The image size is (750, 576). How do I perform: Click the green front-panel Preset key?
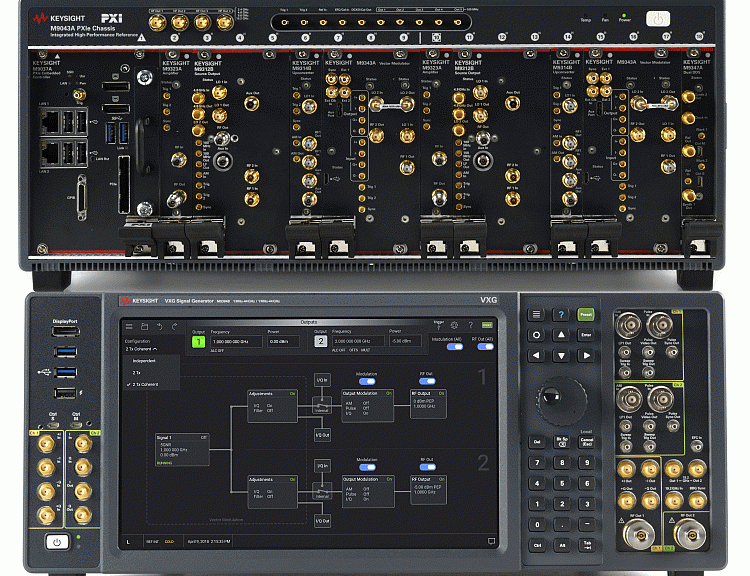pos(586,314)
